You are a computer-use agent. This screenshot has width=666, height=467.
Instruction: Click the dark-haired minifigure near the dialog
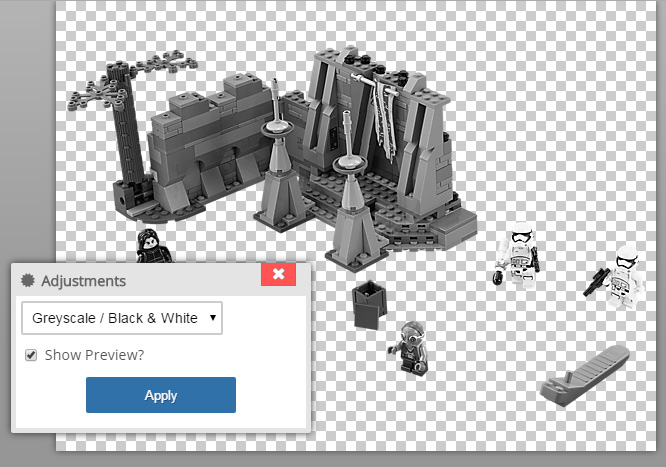[154, 246]
